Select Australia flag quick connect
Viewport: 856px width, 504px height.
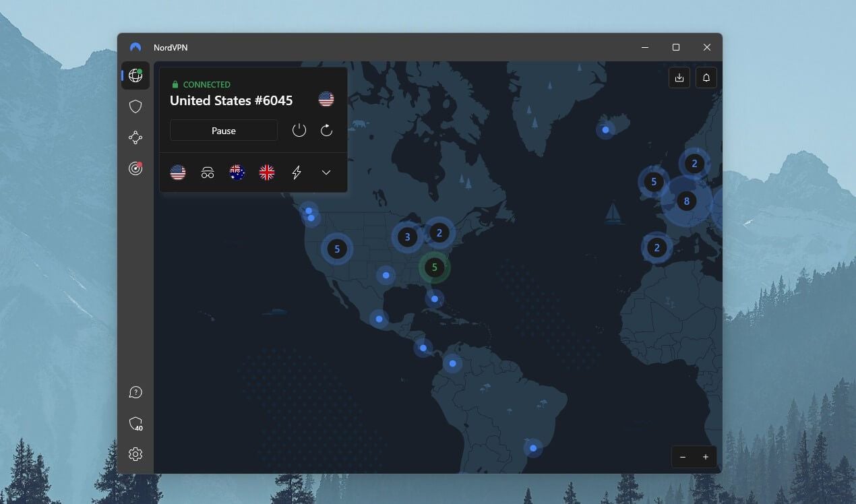(237, 172)
